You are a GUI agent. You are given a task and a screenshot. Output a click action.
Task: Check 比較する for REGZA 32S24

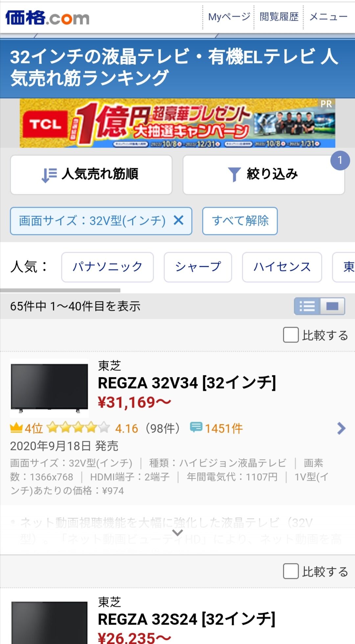(x=291, y=571)
